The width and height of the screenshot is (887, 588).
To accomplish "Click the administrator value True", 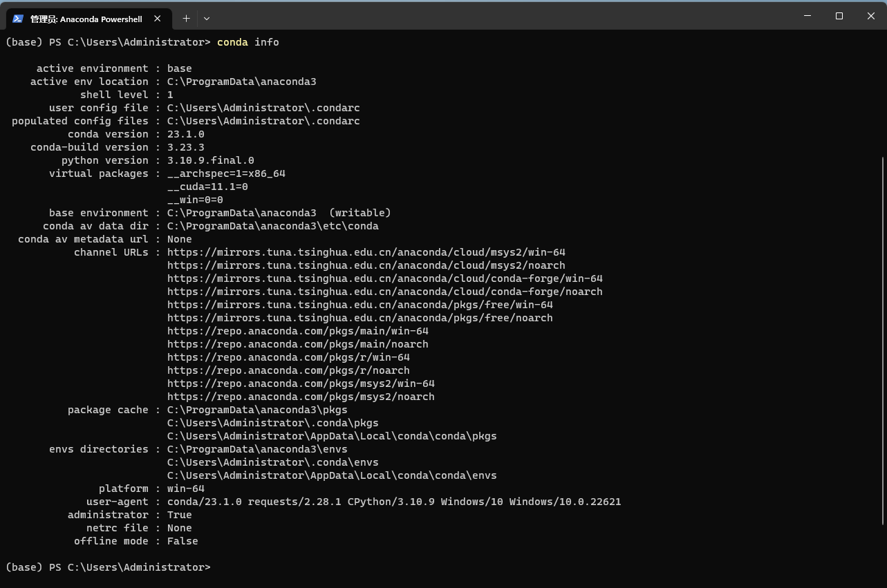I will (180, 515).
